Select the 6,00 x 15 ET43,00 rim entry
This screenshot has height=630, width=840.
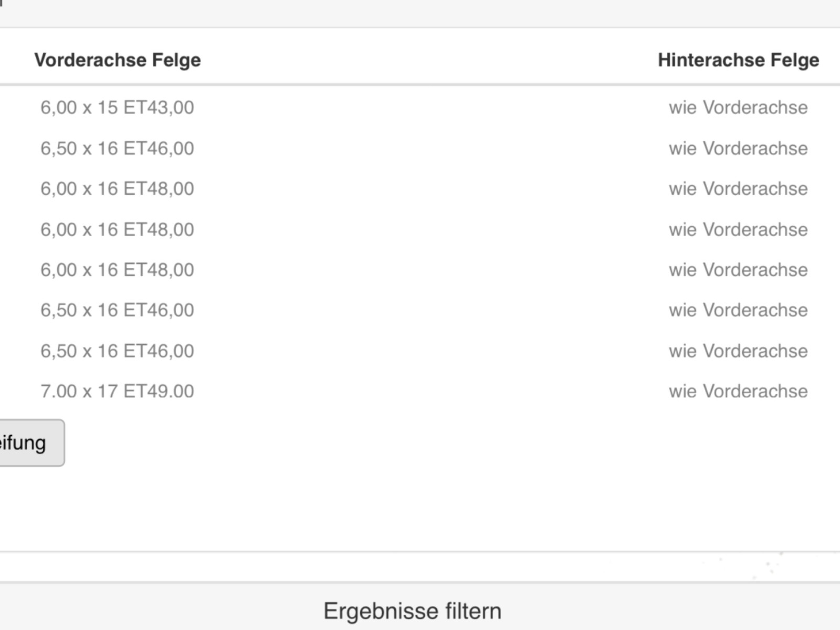click(117, 108)
